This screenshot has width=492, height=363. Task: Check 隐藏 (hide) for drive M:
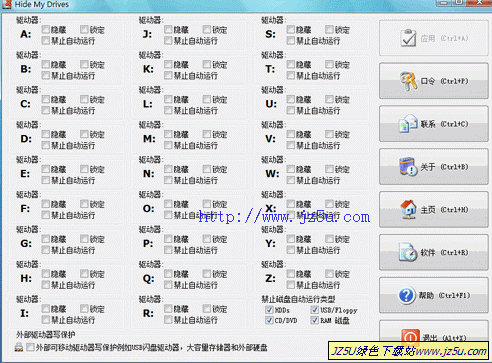click(x=168, y=134)
